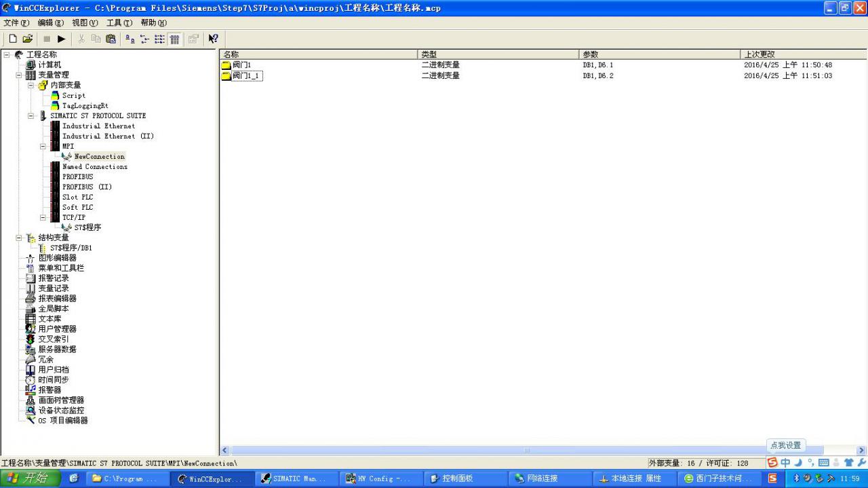Select the NewConnection under MPI

[x=100, y=156]
